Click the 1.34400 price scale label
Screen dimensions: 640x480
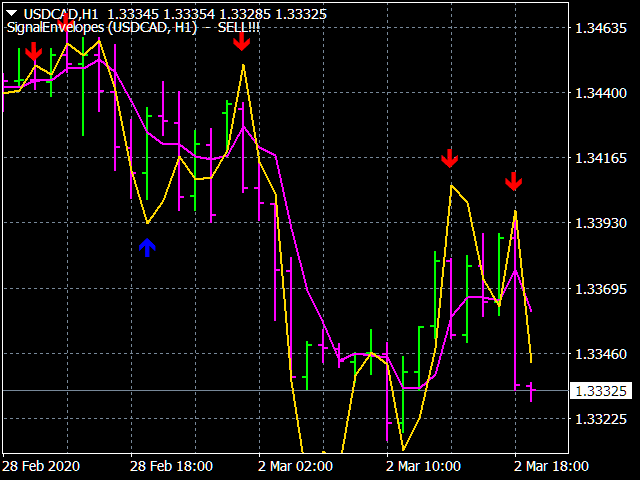[601, 93]
